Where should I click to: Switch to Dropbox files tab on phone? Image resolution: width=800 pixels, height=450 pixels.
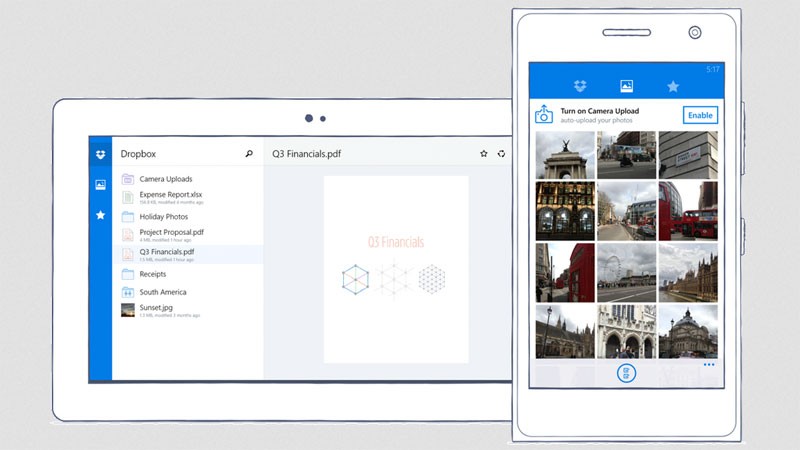coord(580,86)
